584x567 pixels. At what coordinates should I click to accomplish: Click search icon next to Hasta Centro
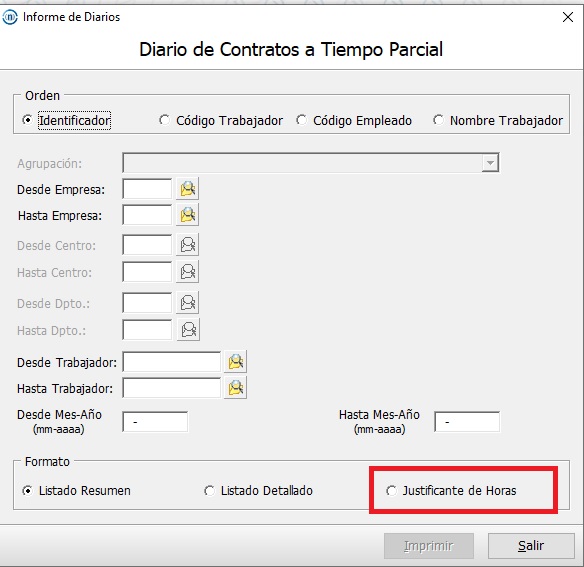187,272
